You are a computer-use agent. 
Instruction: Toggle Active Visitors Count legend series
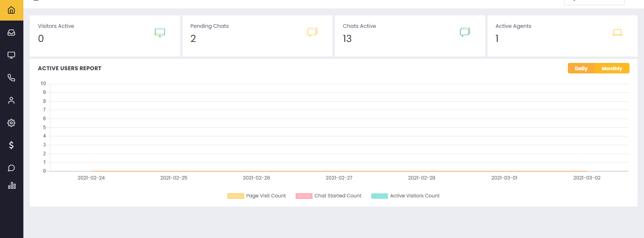(x=405, y=196)
